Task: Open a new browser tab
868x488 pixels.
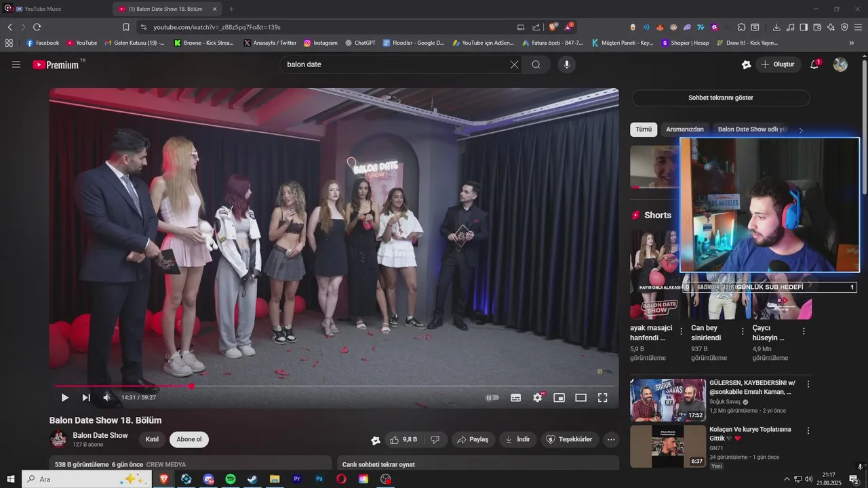Action: (x=231, y=9)
